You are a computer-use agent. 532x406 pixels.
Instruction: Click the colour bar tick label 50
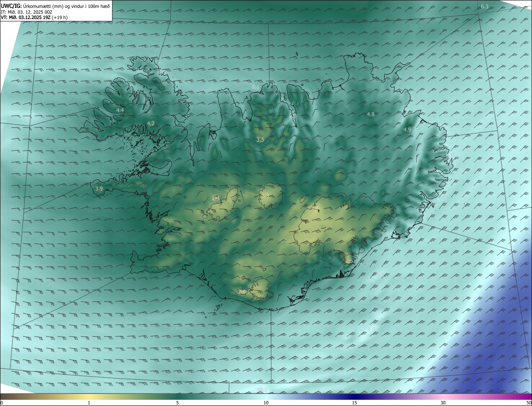coord(529,403)
